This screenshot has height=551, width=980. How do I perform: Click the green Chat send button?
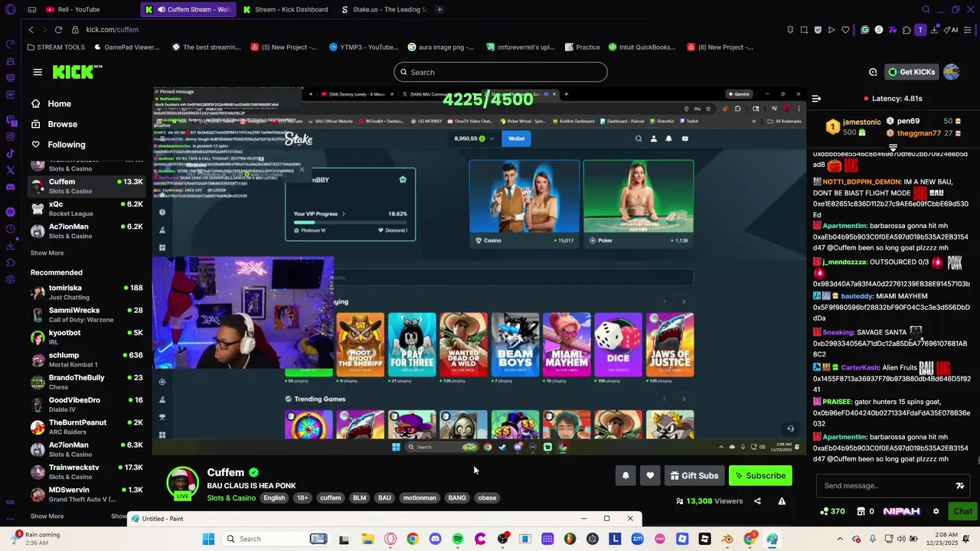click(x=962, y=511)
